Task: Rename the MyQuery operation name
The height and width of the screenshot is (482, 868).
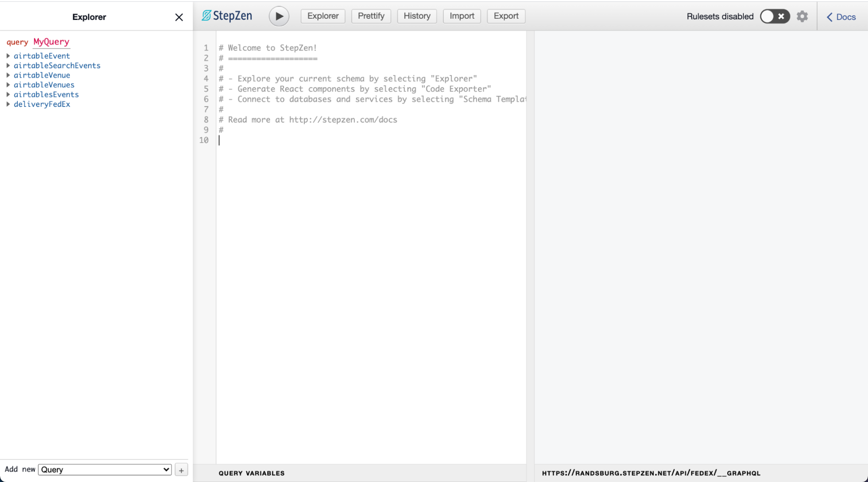Action: coord(51,42)
